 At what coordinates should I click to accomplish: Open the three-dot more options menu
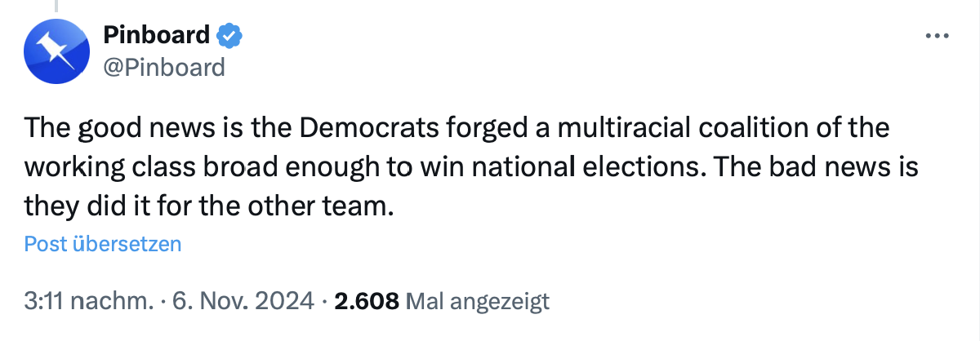tap(936, 37)
